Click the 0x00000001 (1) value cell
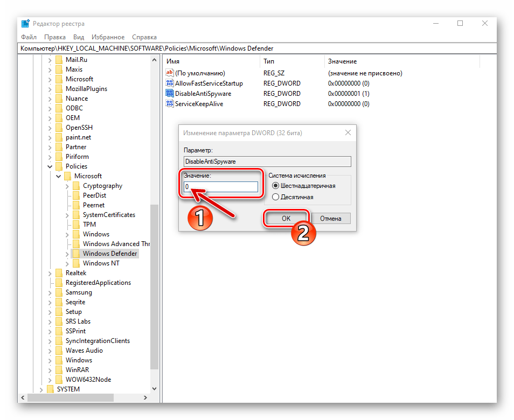This screenshot has height=420, width=514. (349, 93)
